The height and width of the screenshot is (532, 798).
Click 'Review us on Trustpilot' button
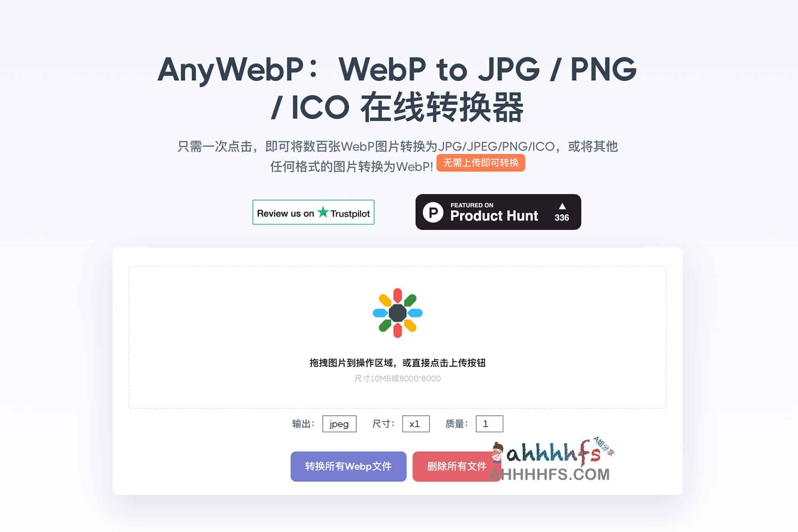tap(314, 212)
